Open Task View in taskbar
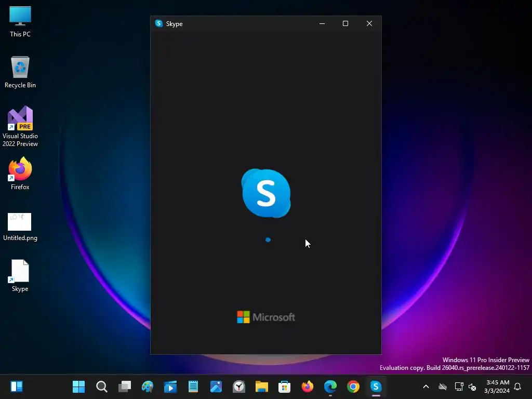The width and height of the screenshot is (532, 399). [125, 387]
